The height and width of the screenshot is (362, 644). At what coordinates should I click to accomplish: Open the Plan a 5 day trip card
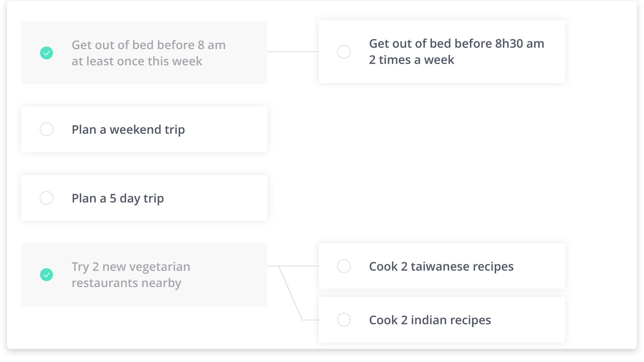click(144, 198)
